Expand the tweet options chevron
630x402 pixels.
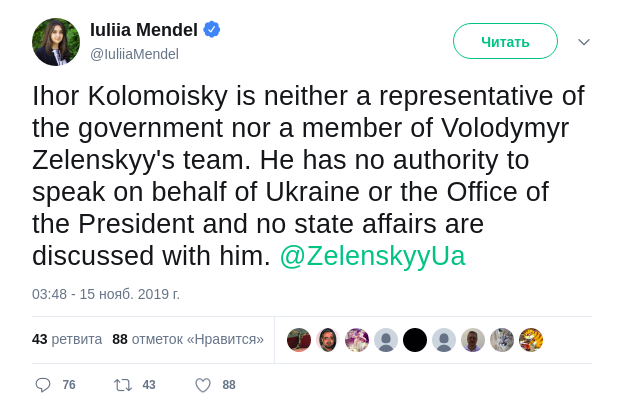pyautogui.click(x=584, y=42)
